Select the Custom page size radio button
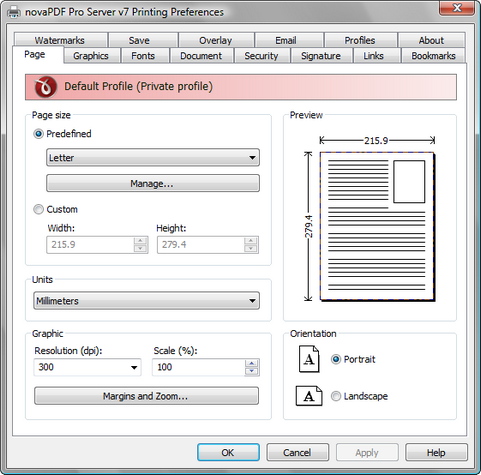 (x=38, y=209)
